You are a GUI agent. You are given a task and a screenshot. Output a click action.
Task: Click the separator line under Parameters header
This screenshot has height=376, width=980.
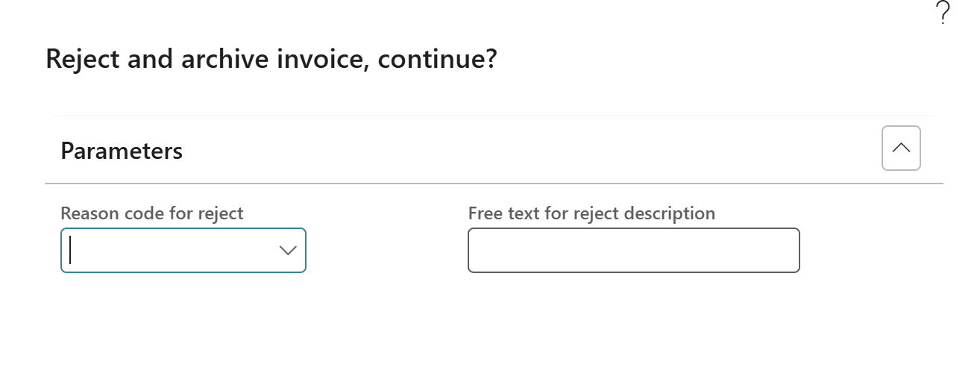pos(494,183)
